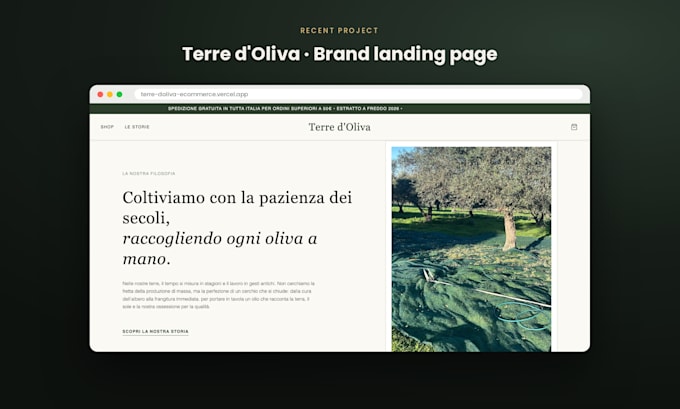Open the LE STORIE menu item
Viewport: 680px width, 409px height.
[137, 127]
